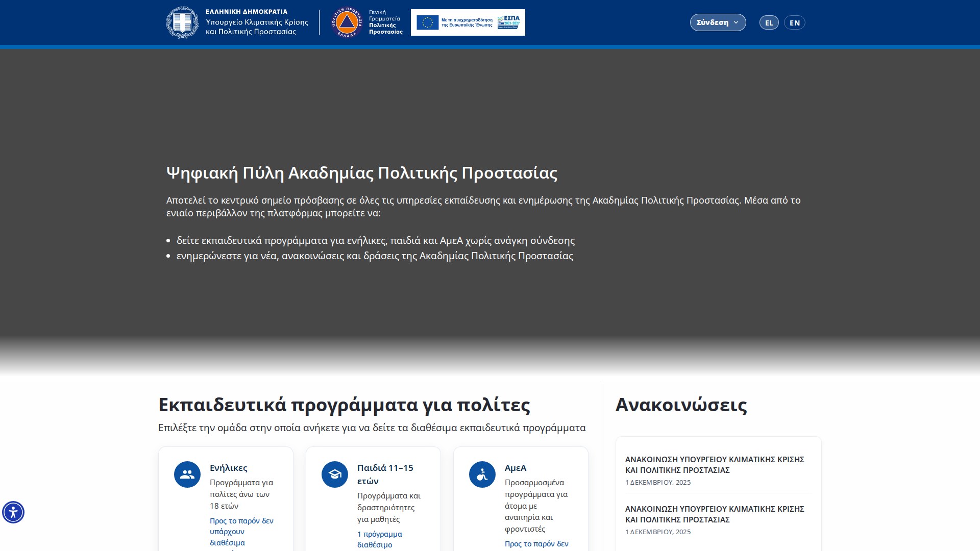Open Παιδιά 11–15 ετών card title
The width and height of the screenshot is (980, 551).
(x=385, y=474)
